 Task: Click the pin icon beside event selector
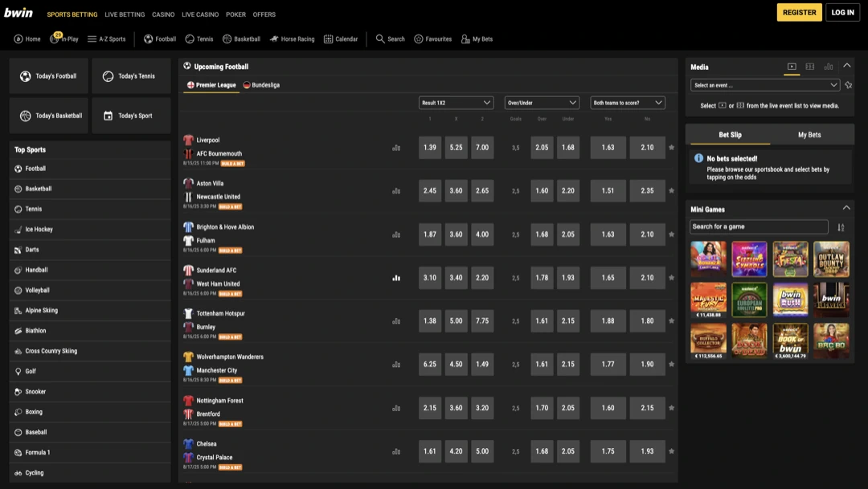point(849,85)
